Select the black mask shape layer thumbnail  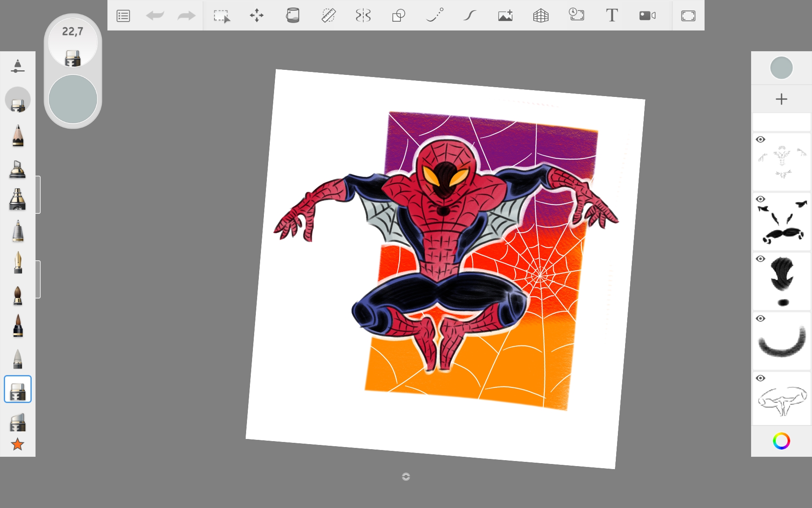tap(782, 282)
